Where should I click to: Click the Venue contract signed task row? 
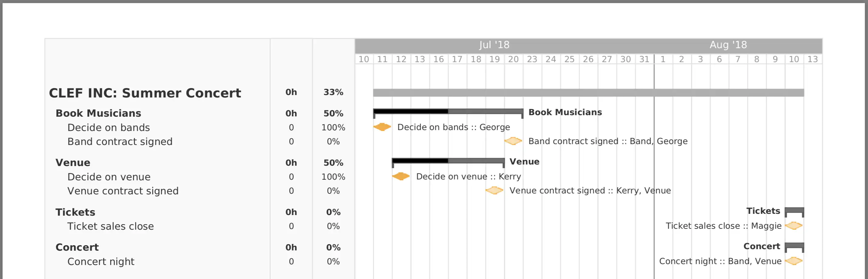[200, 191]
